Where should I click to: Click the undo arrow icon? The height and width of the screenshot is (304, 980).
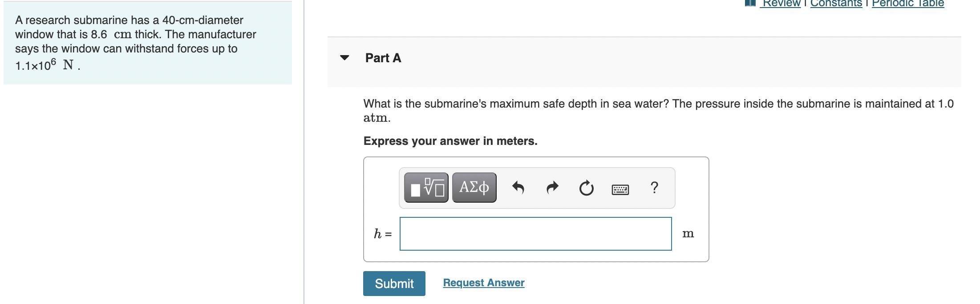518,188
